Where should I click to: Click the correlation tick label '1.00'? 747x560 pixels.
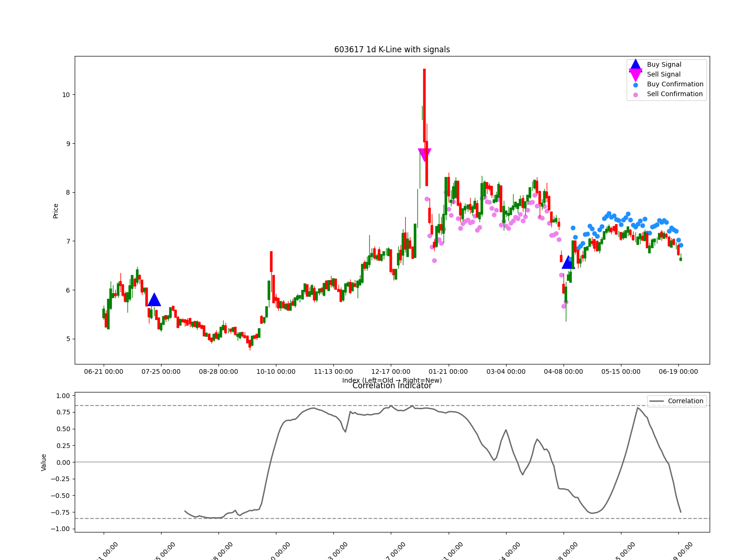click(63, 396)
